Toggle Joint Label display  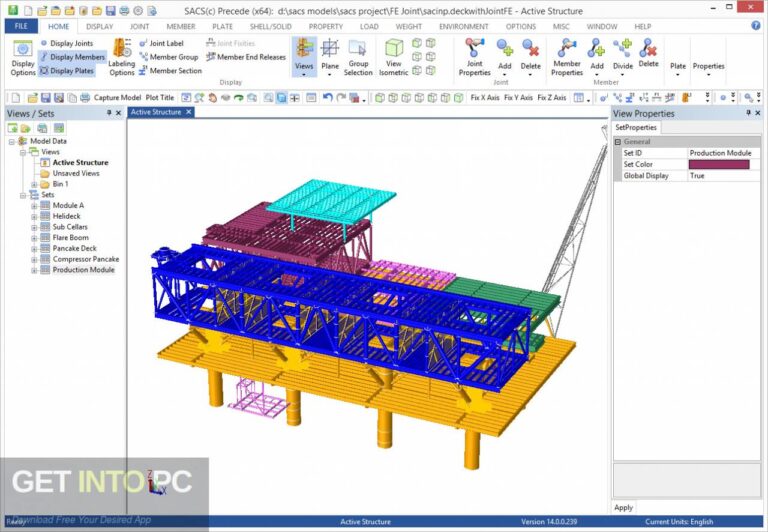[161, 43]
